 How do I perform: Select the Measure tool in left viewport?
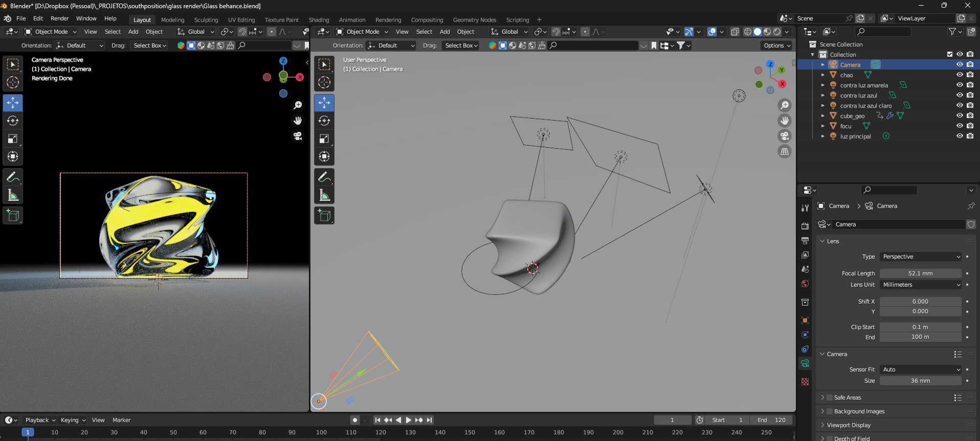click(x=13, y=195)
